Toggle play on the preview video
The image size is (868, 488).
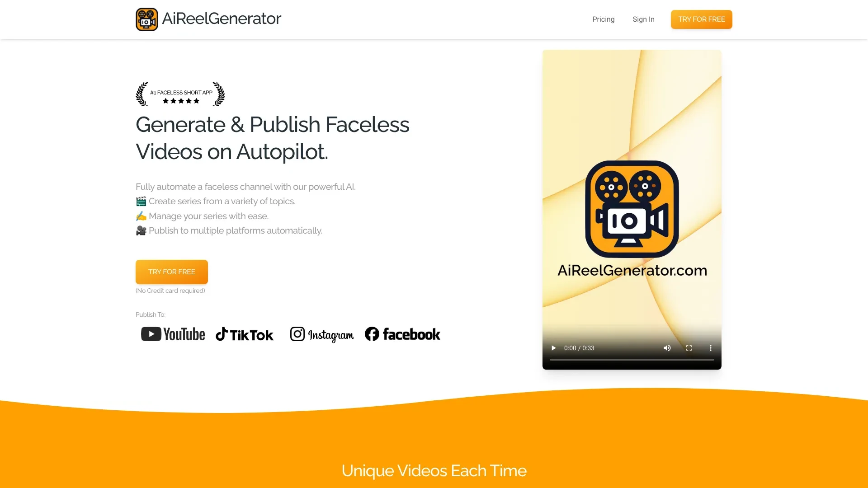[553, 348]
